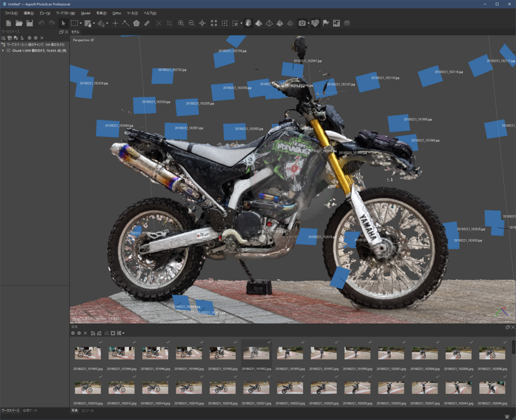Switch to the 座標データ tab

pyautogui.click(x=30, y=410)
